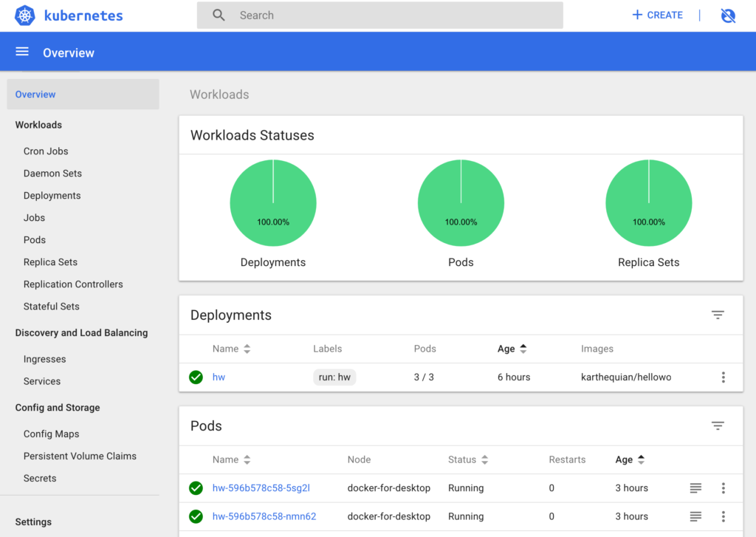Select Overview in the sidebar

click(x=83, y=95)
